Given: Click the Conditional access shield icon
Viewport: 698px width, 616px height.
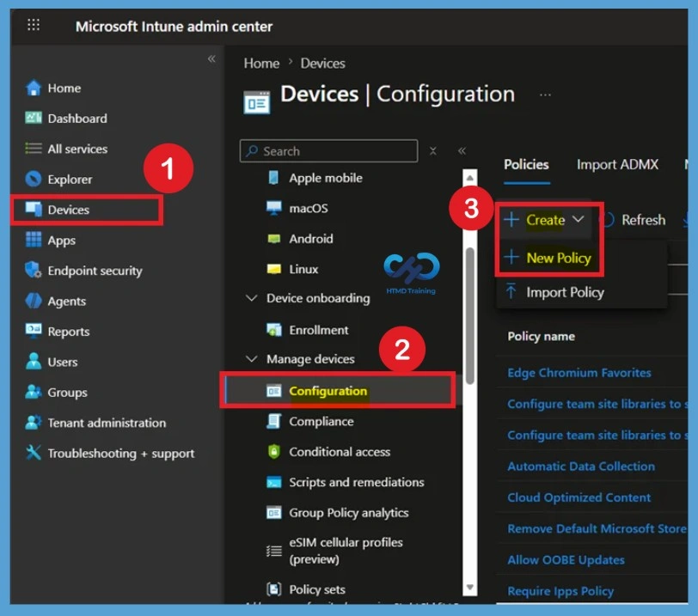Looking at the screenshot, I should (x=273, y=451).
